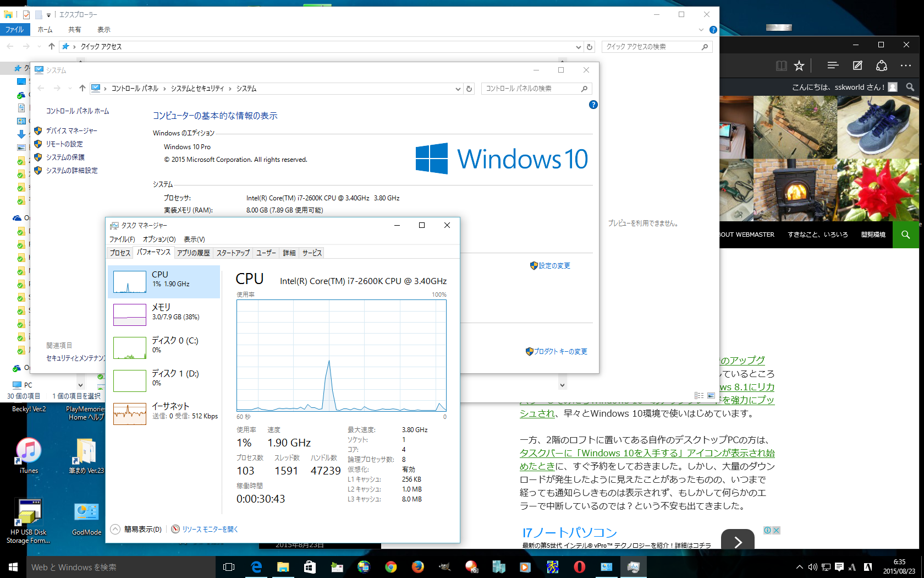924x578 pixels.
Task: Click the stove photo thumbnail on webpage
Action: (795, 190)
